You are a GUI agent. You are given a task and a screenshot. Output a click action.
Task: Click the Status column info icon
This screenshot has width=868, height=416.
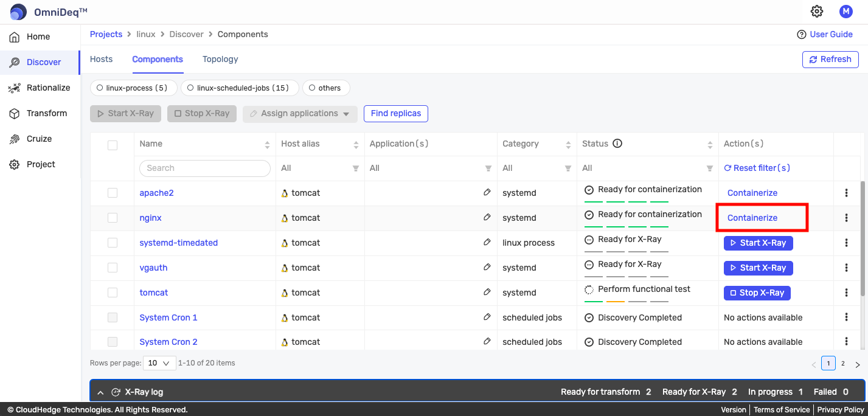tap(617, 144)
